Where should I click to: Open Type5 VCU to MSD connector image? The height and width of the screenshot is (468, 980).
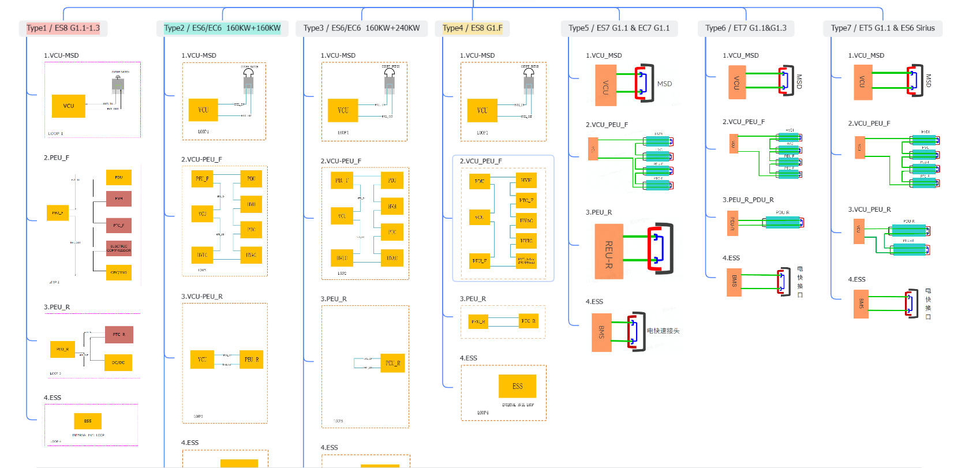[x=635, y=84]
